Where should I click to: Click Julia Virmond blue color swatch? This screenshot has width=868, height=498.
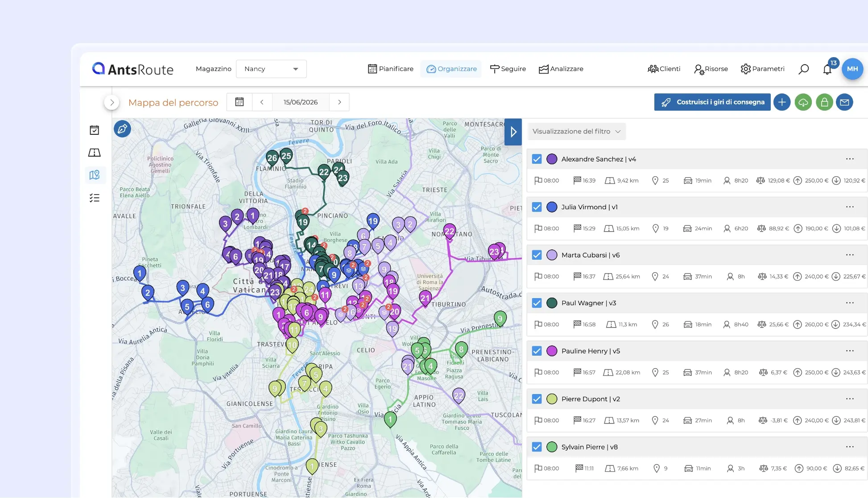[552, 207]
